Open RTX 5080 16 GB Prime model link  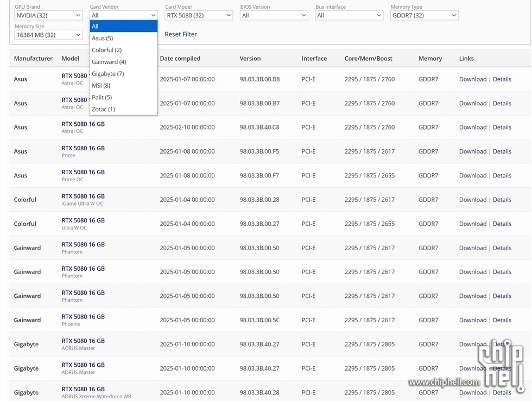[x=83, y=148]
